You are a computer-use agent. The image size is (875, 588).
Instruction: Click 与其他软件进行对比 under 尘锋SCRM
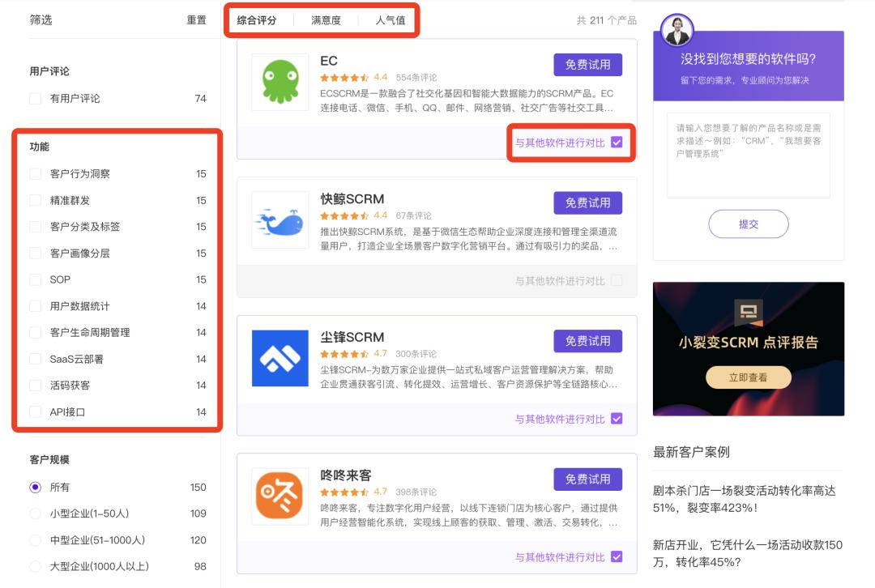click(560, 419)
